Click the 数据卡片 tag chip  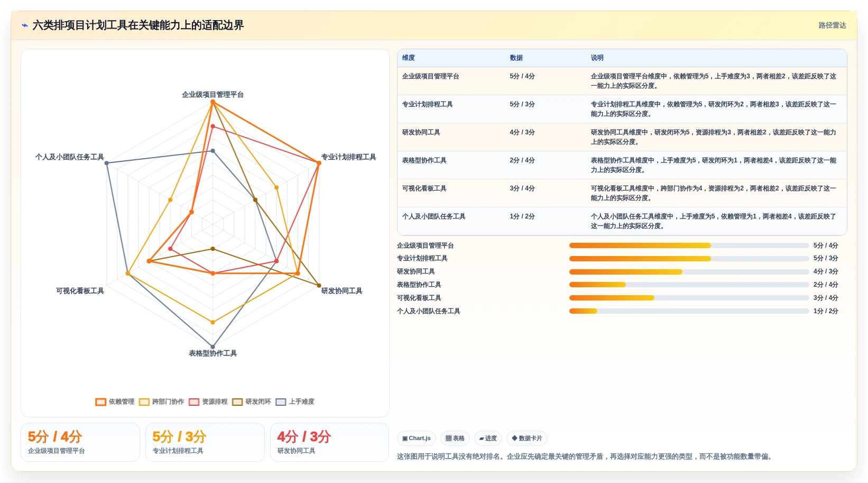click(x=527, y=438)
